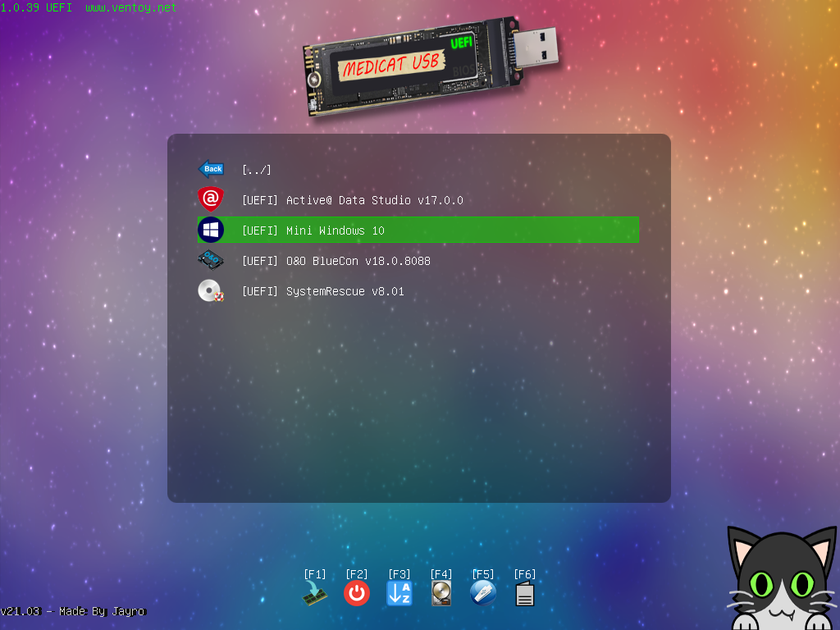This screenshot has height=630, width=840.
Task: Launch SystemRescue v8.01 entry
Action: coord(322,291)
